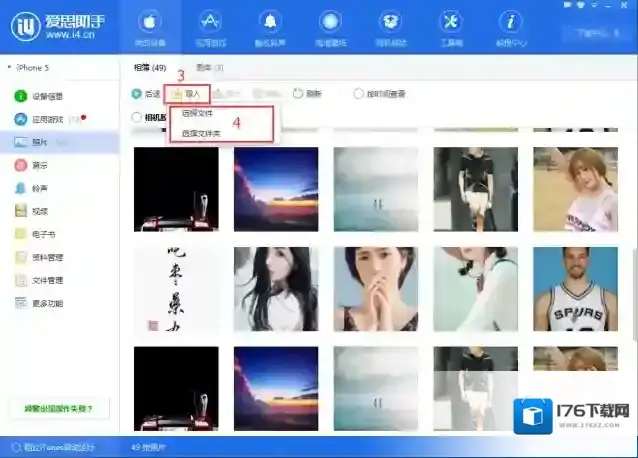
Task: Select the 电子书 e-books entry in sidebar
Action: pos(35,234)
